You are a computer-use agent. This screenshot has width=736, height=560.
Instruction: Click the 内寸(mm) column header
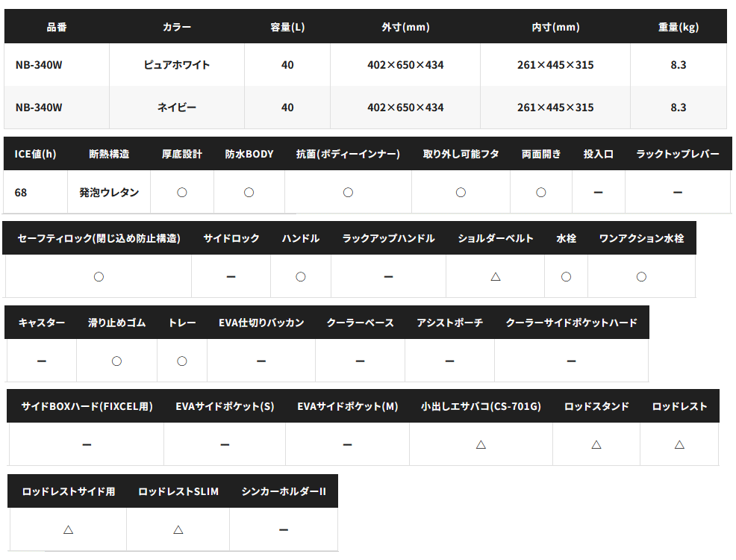tap(555, 27)
